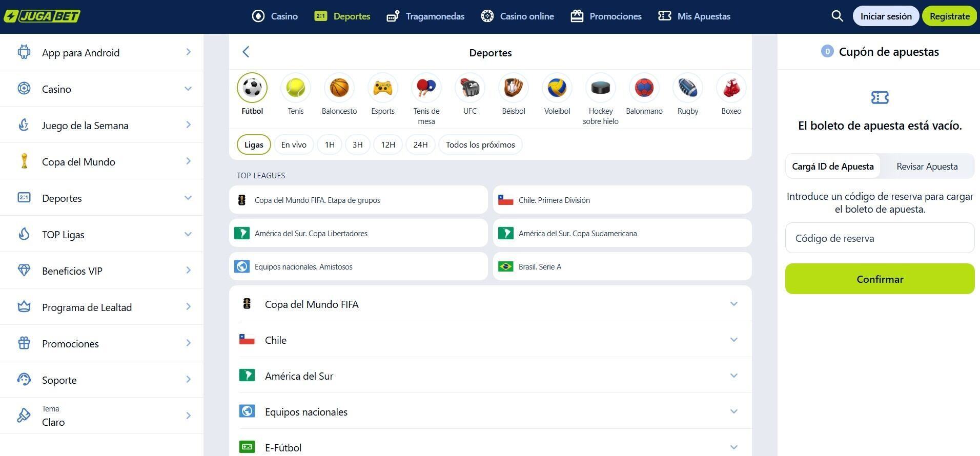Open Deportes in top navigation
Image resolution: width=980 pixels, height=456 pixels.
(342, 16)
